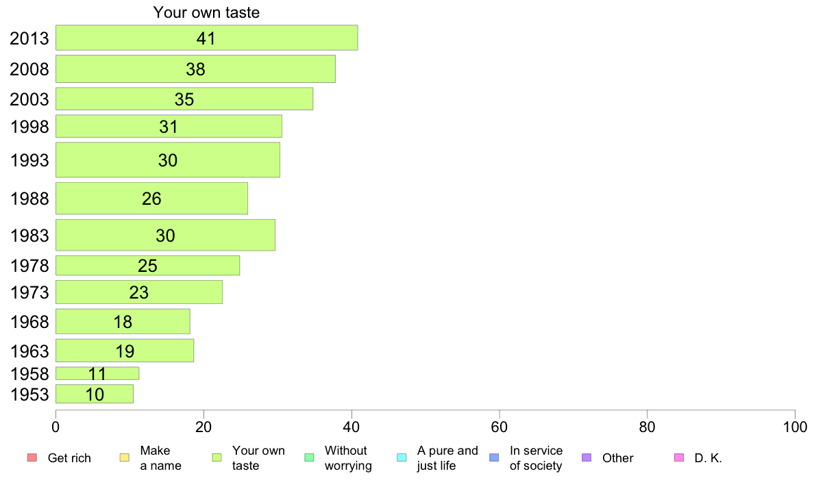Click the 100 tick on x-axis
Viewport: 814px width, 504px height.
pyautogui.click(x=795, y=427)
